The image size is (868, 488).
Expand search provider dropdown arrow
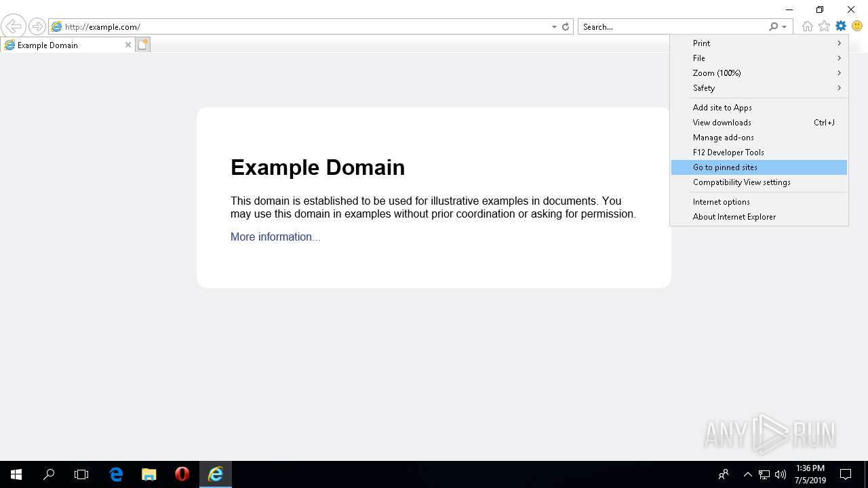click(785, 27)
